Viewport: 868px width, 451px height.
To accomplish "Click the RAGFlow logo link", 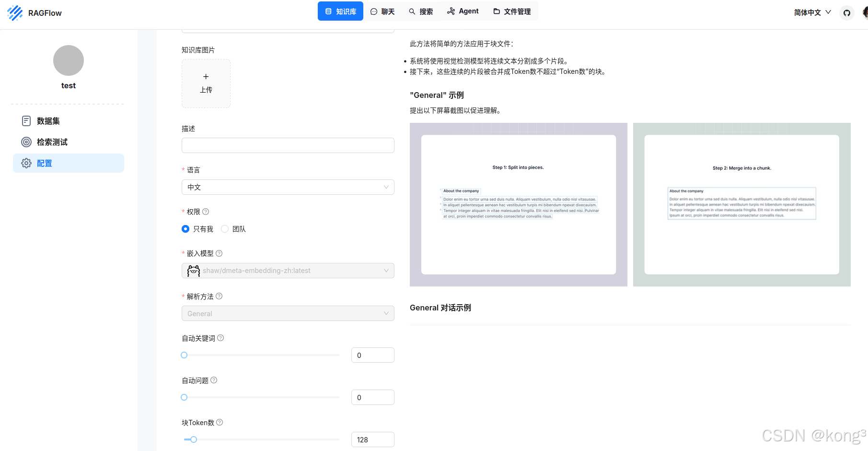I will tap(34, 13).
